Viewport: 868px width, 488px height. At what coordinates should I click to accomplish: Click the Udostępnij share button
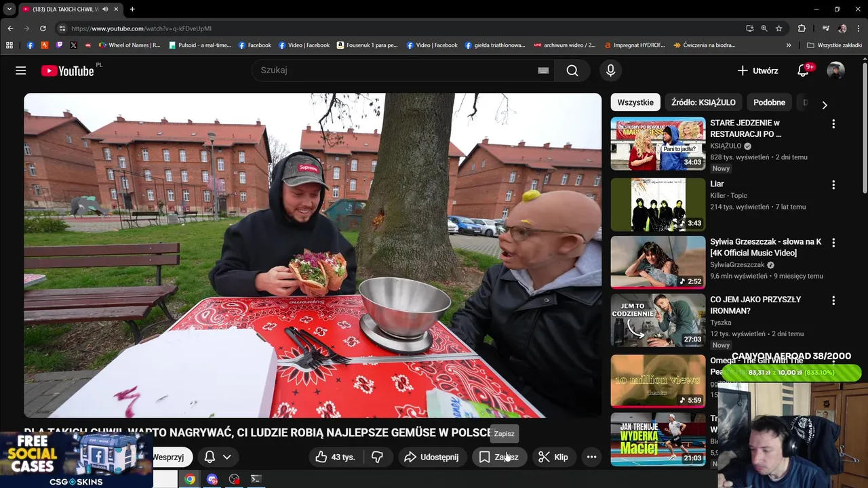431,457
